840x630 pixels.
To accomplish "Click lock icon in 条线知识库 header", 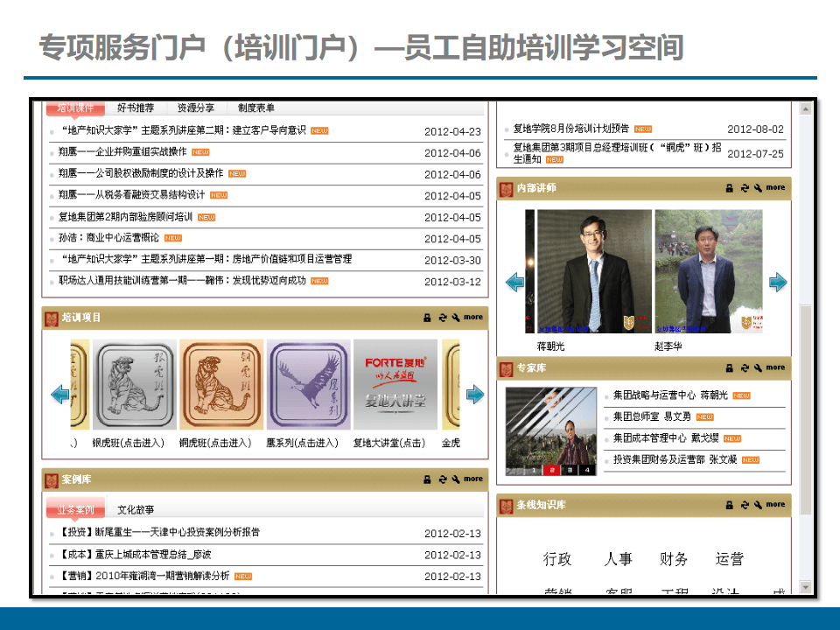I will click(729, 505).
